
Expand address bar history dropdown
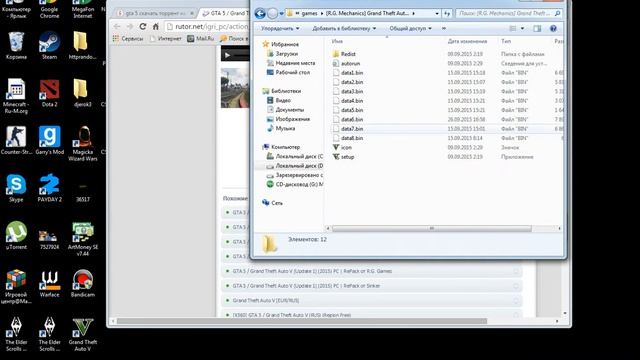(x=437, y=13)
